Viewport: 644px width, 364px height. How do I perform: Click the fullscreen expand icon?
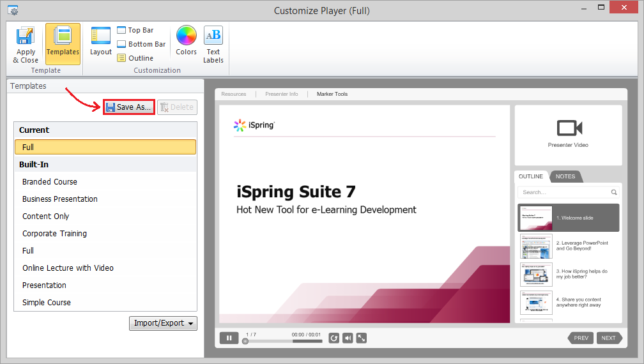pos(362,338)
